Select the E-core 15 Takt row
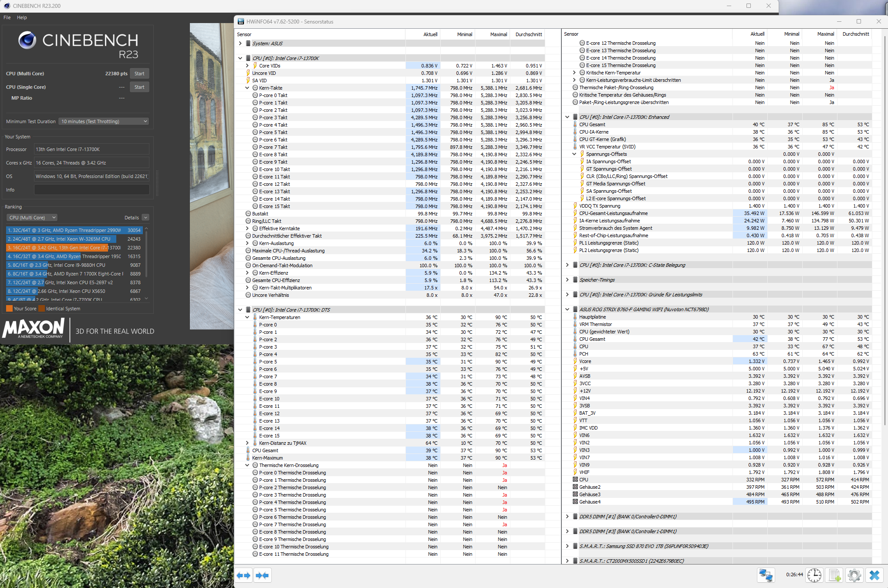Image resolution: width=888 pixels, height=588 pixels. point(390,206)
